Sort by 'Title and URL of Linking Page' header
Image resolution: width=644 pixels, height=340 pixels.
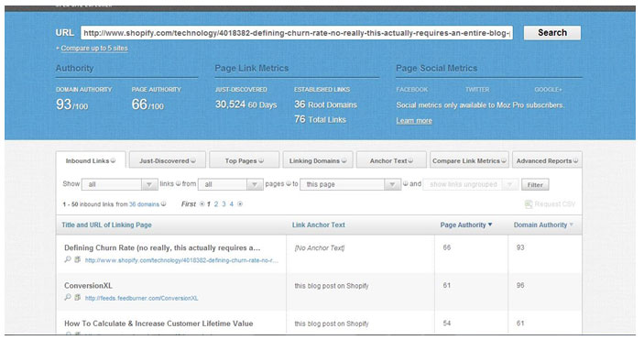click(x=106, y=225)
